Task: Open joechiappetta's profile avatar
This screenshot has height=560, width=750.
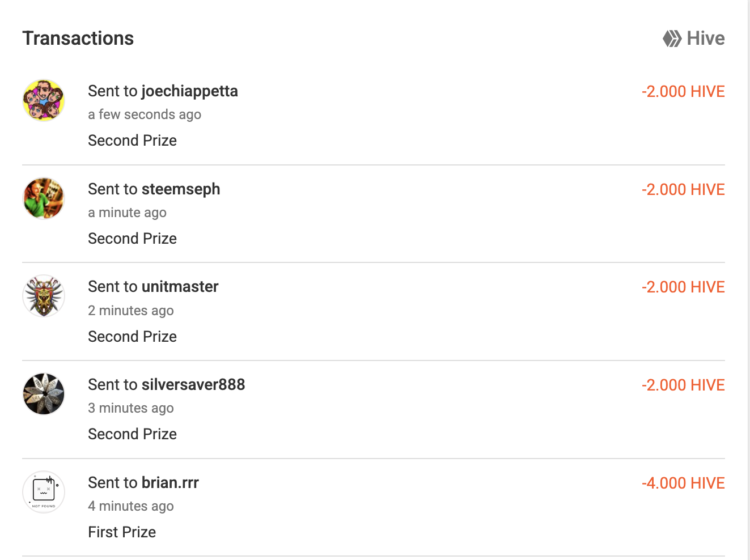Action: click(44, 100)
